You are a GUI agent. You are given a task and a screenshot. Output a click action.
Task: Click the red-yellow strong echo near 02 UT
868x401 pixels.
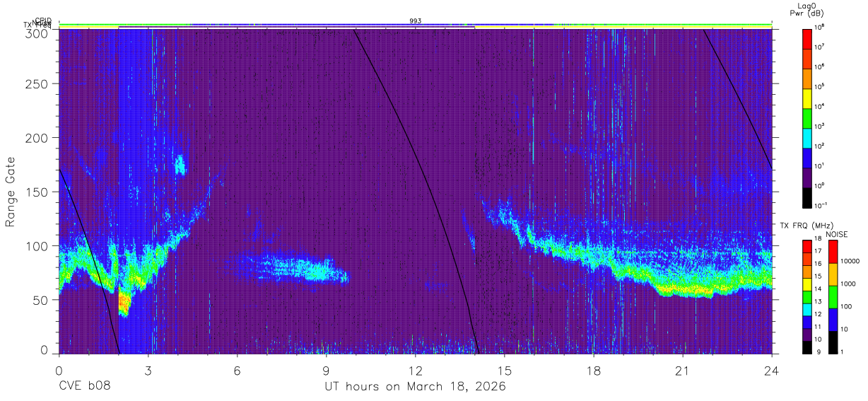click(124, 303)
